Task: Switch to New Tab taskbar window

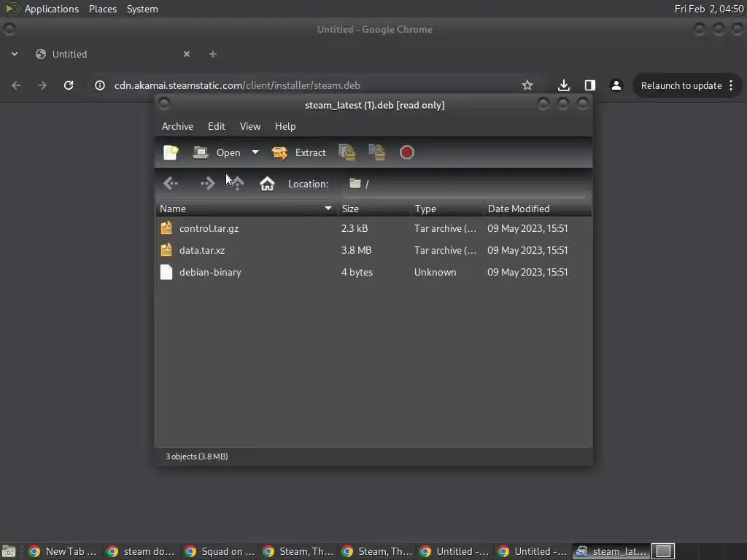Action: 63,551
